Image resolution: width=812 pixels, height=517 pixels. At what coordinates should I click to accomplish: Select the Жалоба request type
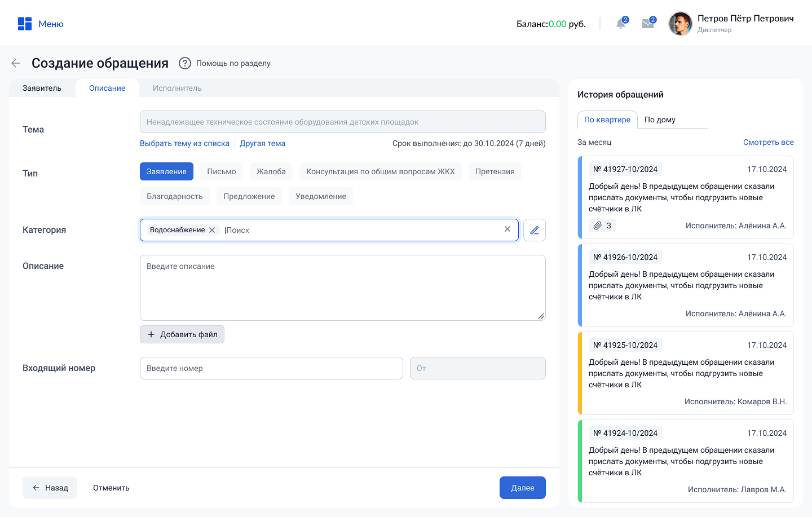click(x=271, y=171)
